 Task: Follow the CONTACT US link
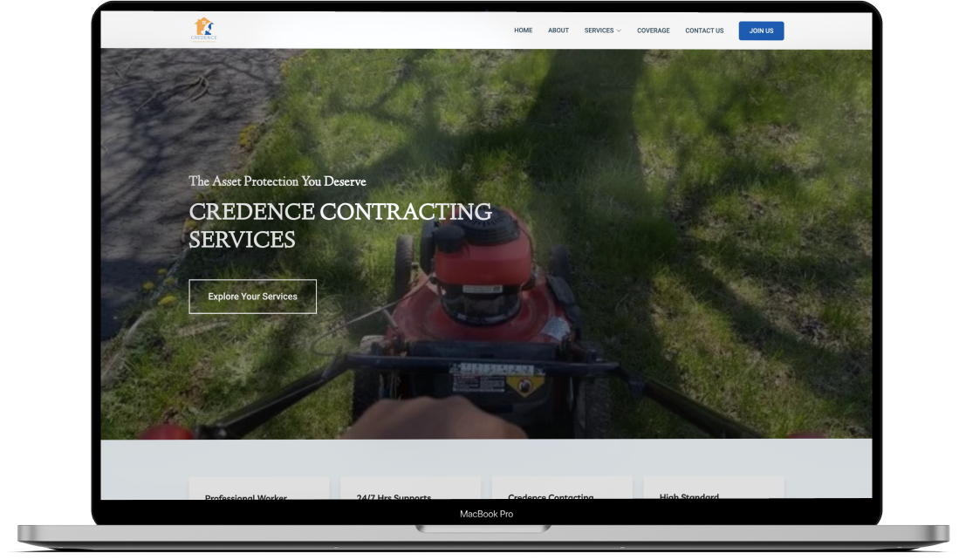tap(704, 31)
